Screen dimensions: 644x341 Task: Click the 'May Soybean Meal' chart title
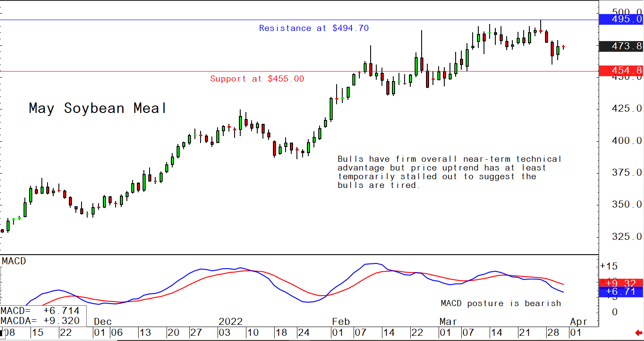coord(98,108)
